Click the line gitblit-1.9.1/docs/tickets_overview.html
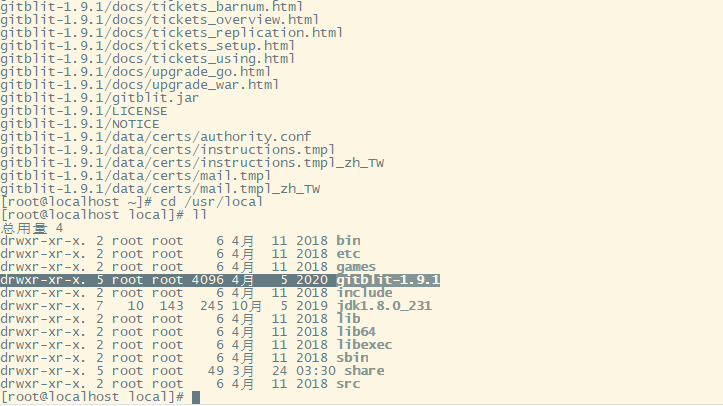Image resolution: width=723 pixels, height=406 pixels. coord(160,20)
